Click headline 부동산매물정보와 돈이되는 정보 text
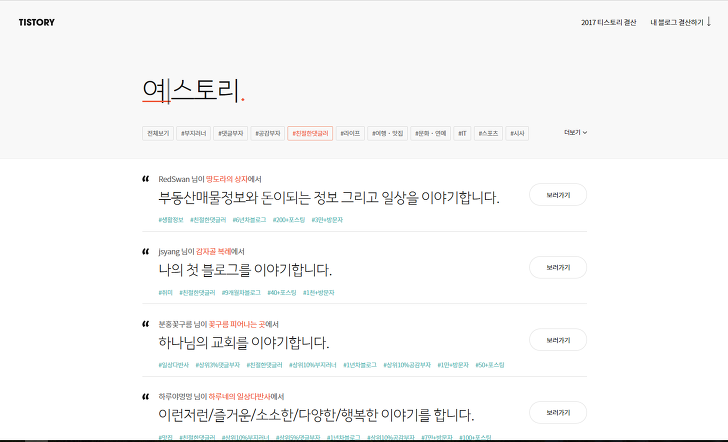Viewport: 728px width, 442px height. coord(329,198)
